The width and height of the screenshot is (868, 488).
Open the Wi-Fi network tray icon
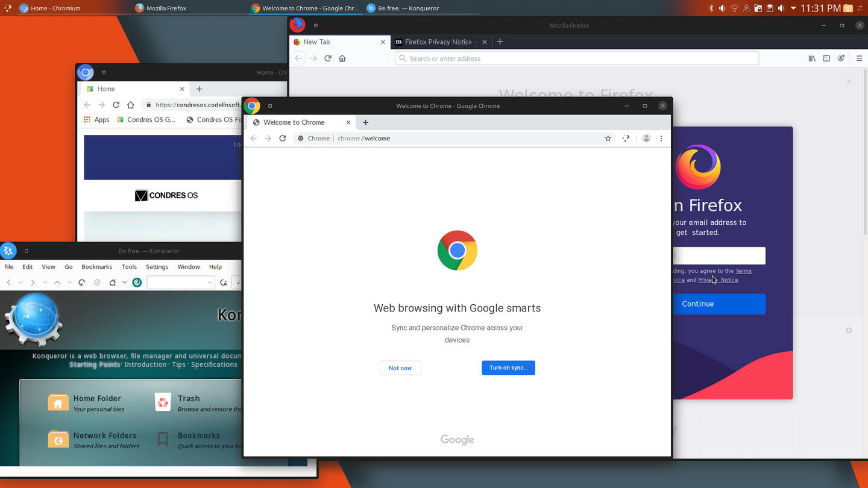coord(734,8)
